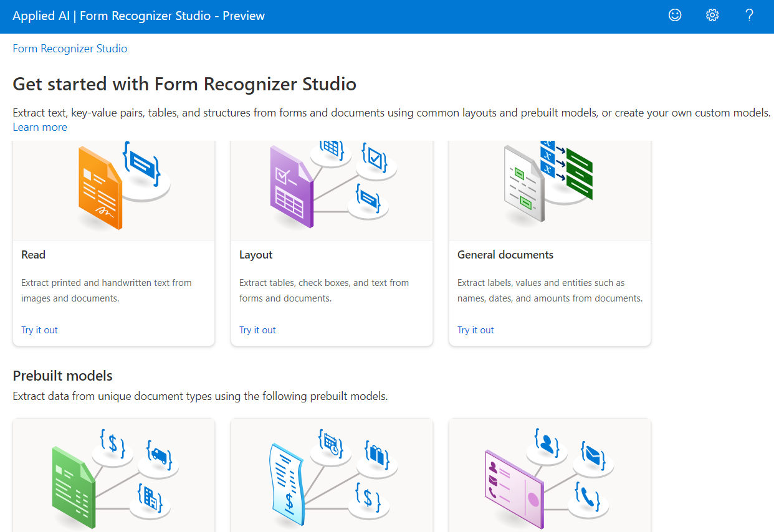Open the Read card title
The height and width of the screenshot is (532, 774).
pyautogui.click(x=33, y=255)
